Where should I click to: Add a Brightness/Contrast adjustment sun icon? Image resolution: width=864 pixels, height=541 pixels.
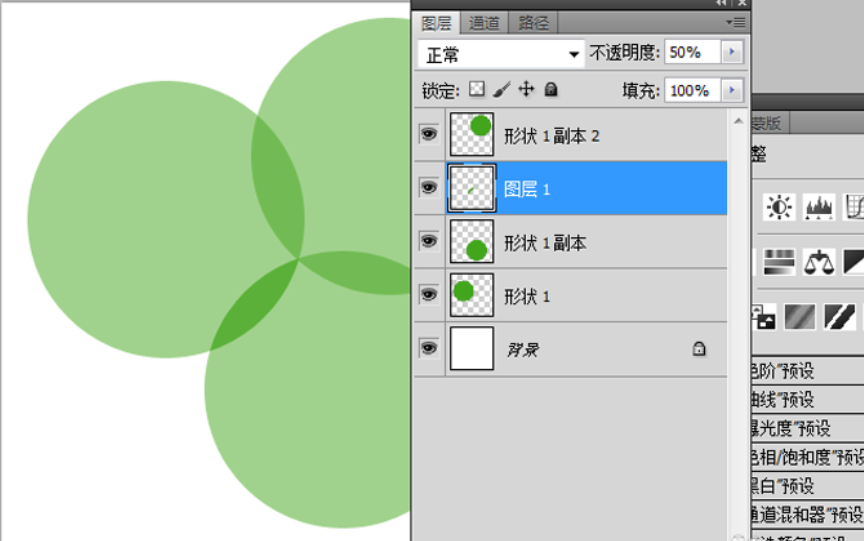[779, 207]
